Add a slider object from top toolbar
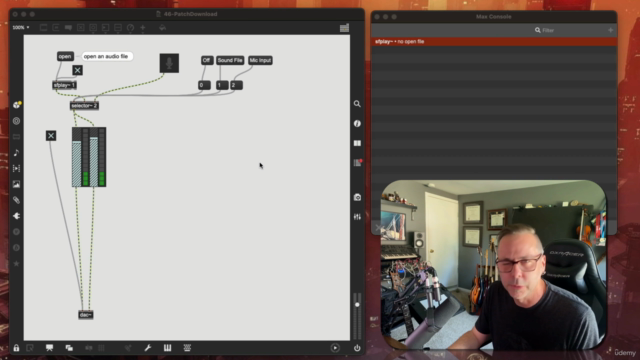640x360 pixels. pyautogui.click(x=118, y=28)
